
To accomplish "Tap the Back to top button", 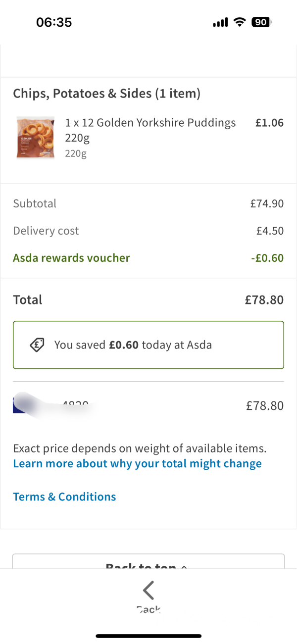I will tap(148, 561).
